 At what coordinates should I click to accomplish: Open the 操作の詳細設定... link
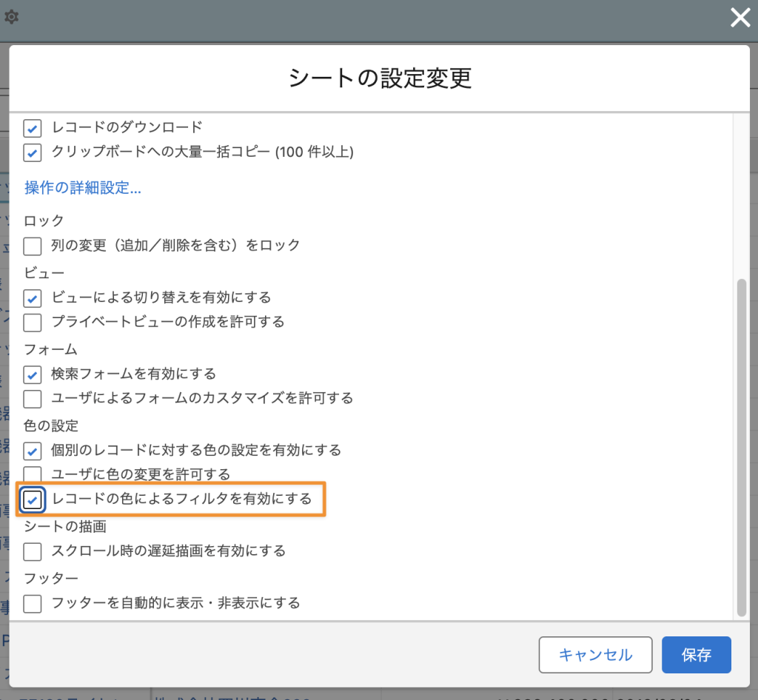82,188
